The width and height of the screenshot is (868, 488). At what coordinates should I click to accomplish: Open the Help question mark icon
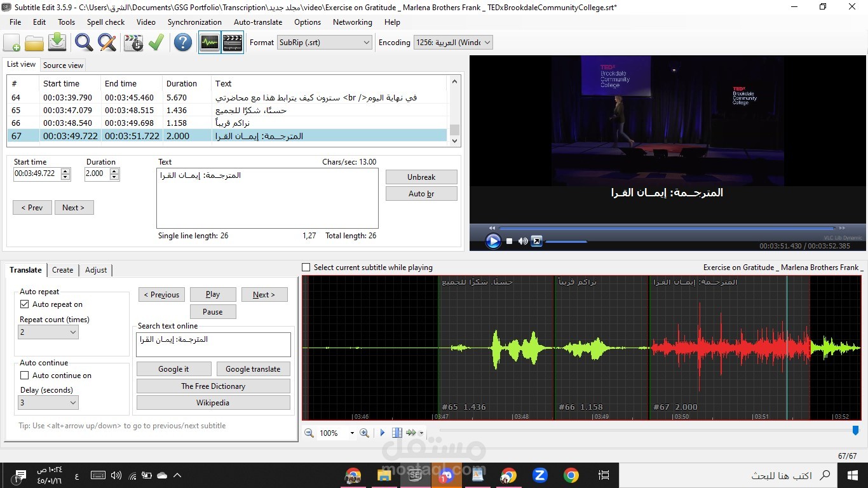click(x=182, y=43)
